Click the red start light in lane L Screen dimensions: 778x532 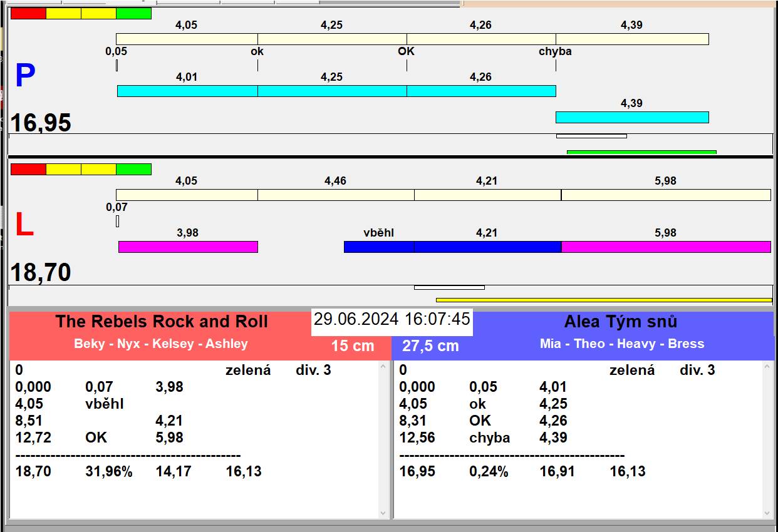tap(28, 169)
